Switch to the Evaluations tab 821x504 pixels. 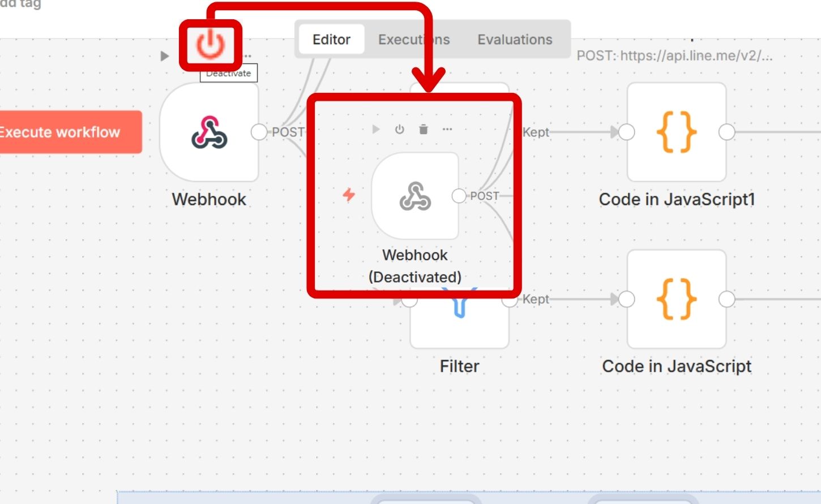point(515,40)
